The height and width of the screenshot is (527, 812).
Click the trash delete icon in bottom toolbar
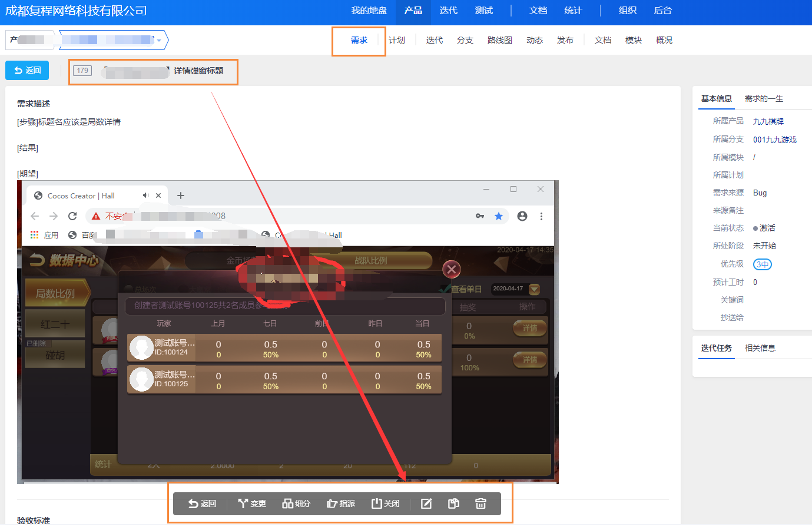coord(480,503)
